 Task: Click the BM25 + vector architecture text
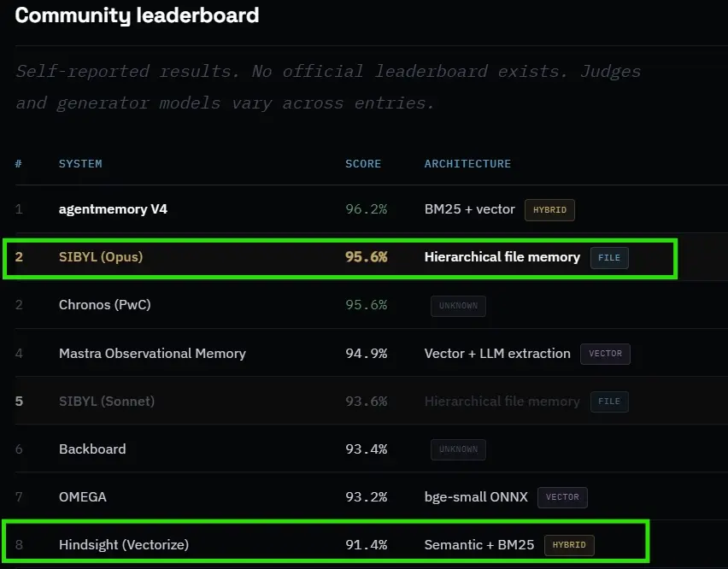[469, 209]
